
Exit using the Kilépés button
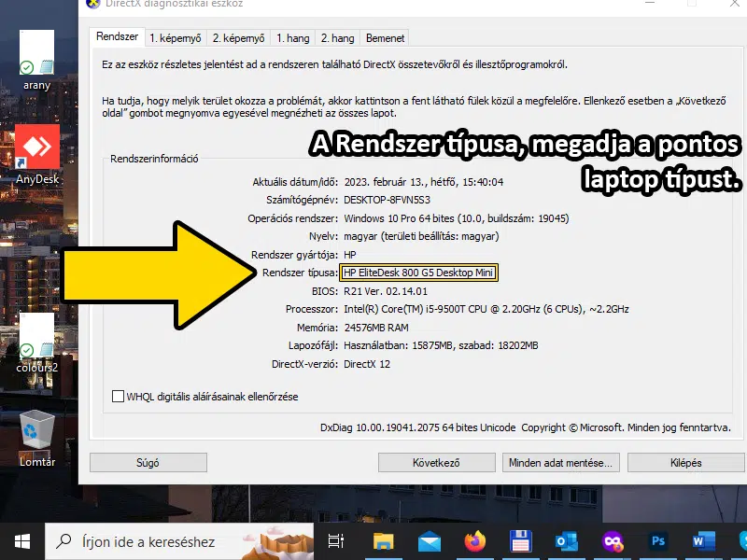[686, 462]
